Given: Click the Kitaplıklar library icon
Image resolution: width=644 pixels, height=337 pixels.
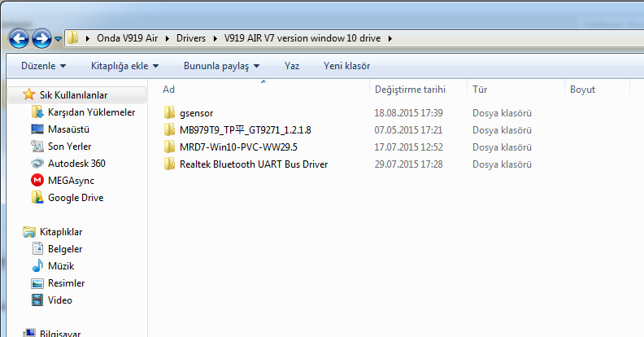Looking at the screenshot, I should coord(29,232).
